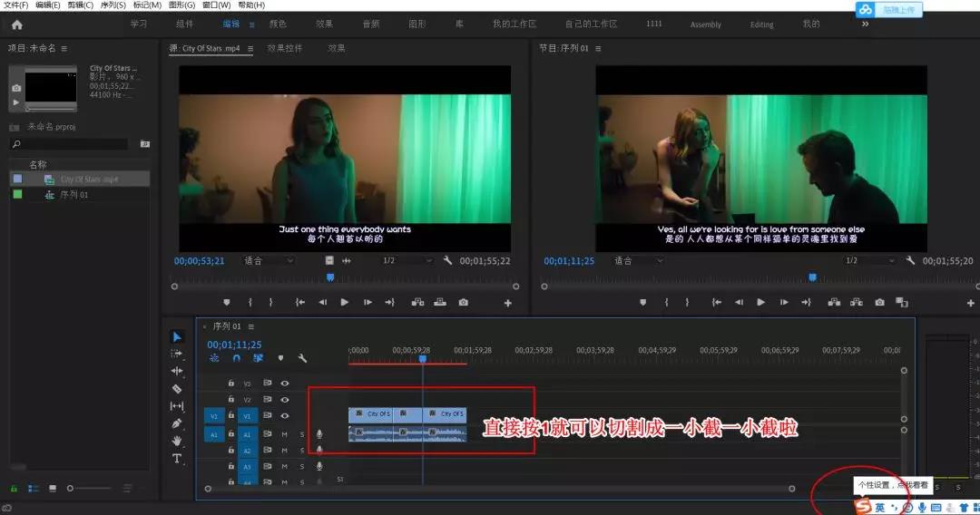Solo audio track A1

302,434
